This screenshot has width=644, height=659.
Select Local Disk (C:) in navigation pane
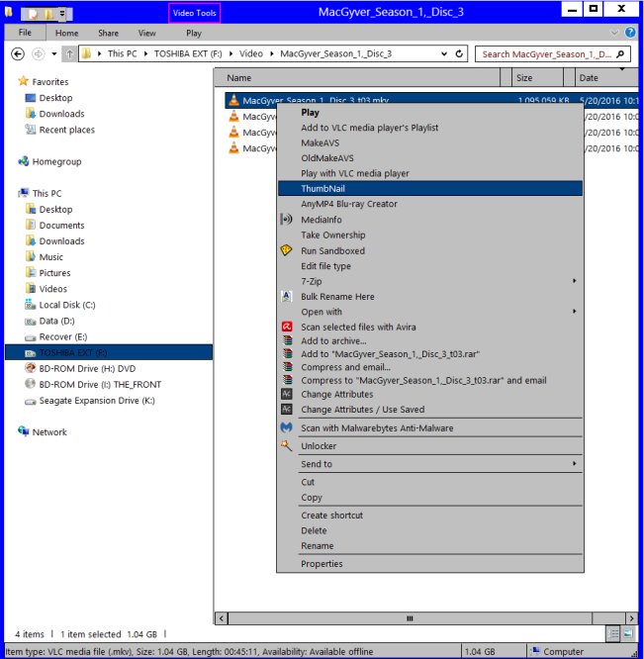click(x=67, y=305)
